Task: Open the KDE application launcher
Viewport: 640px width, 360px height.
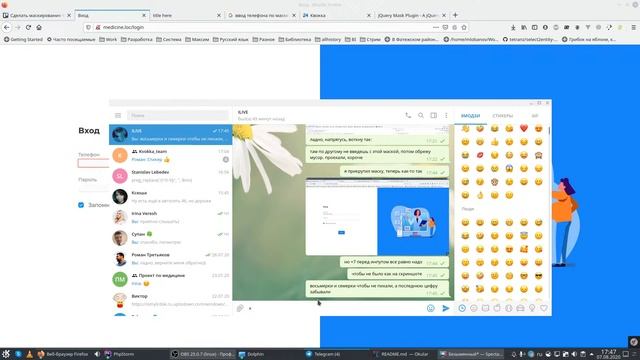Action: tap(6, 354)
